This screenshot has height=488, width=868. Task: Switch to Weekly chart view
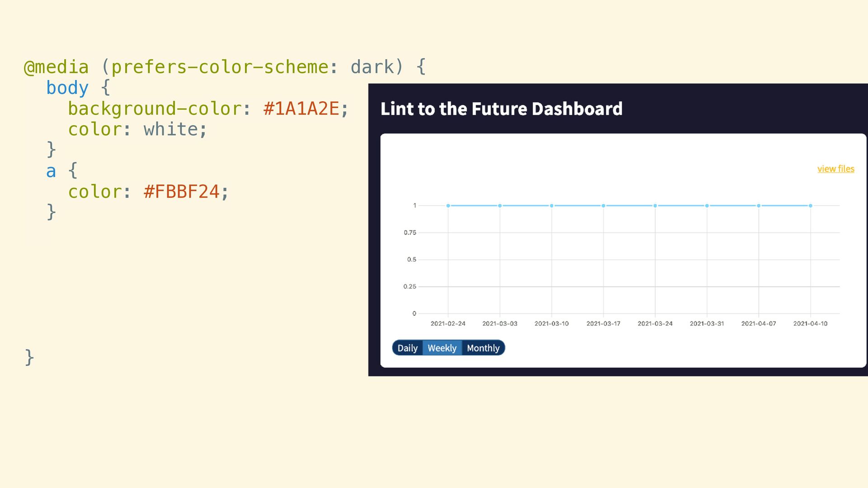(x=442, y=348)
